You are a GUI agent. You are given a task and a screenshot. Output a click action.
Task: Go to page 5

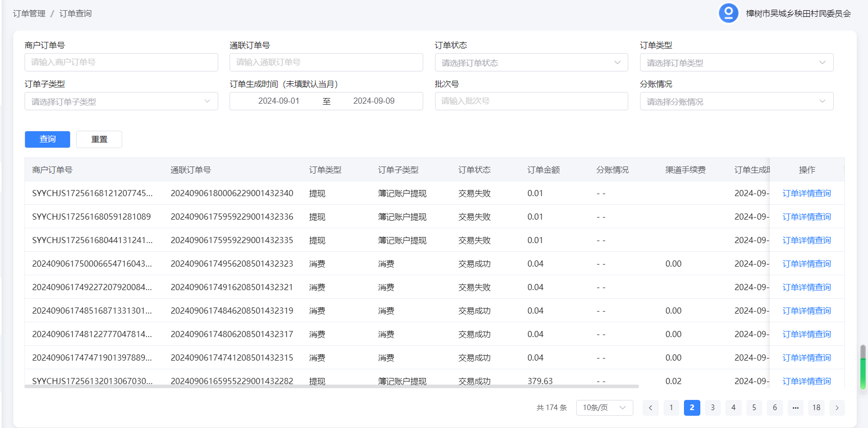(754, 408)
